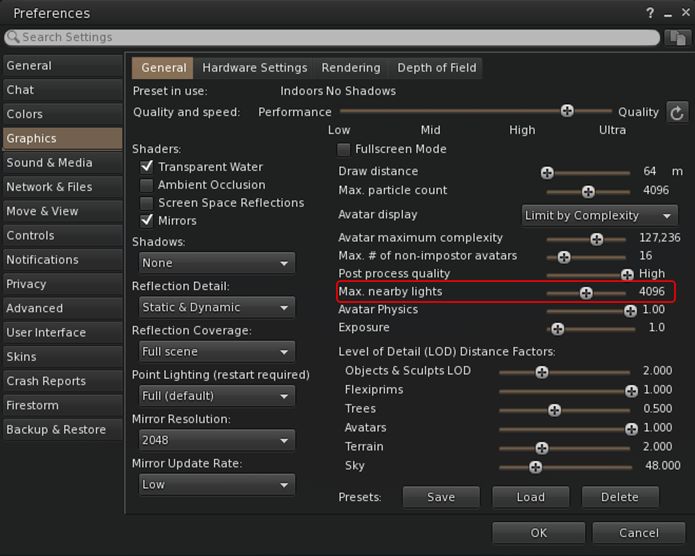
Task: Toggle Screen Space Reflections checkbox
Action: [147, 203]
